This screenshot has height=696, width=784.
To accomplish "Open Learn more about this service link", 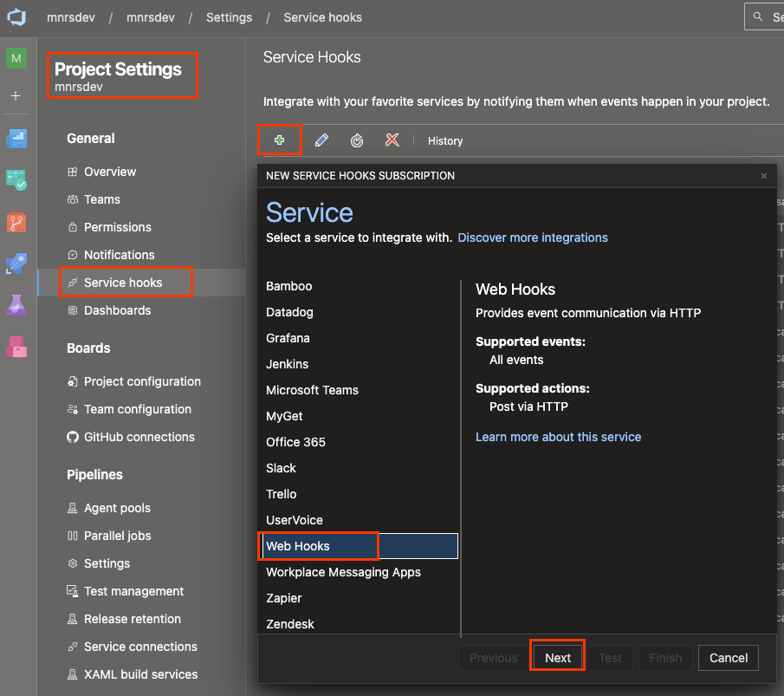I will 558,438.
